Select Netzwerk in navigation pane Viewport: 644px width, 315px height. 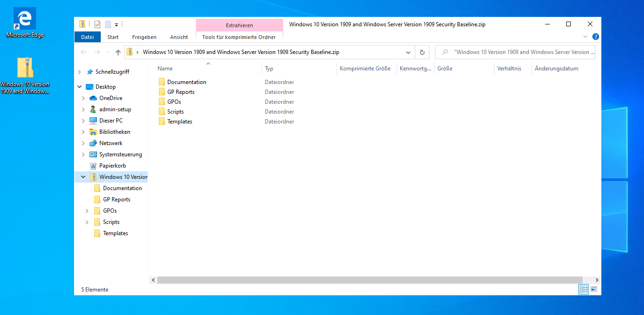(x=111, y=143)
